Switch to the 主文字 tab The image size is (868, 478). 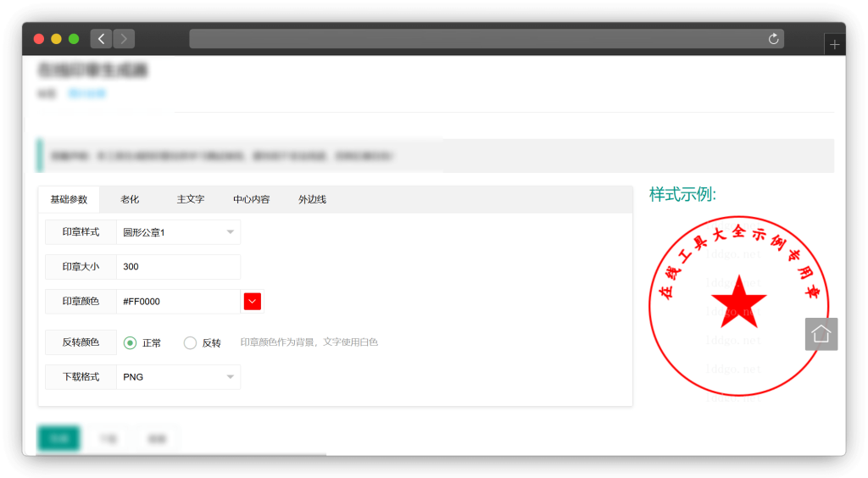(190, 200)
